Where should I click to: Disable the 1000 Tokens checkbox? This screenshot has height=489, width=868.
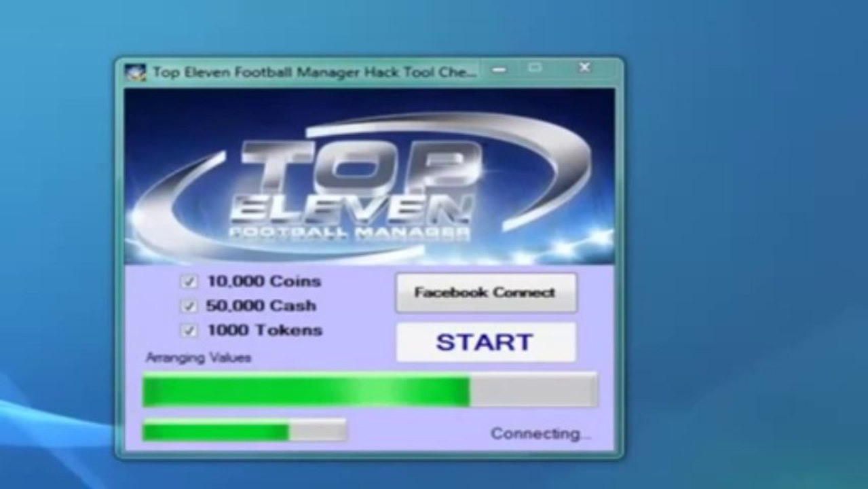189,331
